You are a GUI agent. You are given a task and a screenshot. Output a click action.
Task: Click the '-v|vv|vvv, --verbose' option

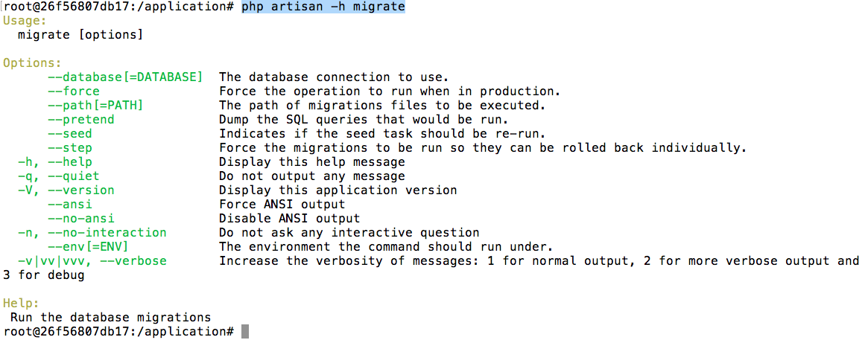point(92,261)
